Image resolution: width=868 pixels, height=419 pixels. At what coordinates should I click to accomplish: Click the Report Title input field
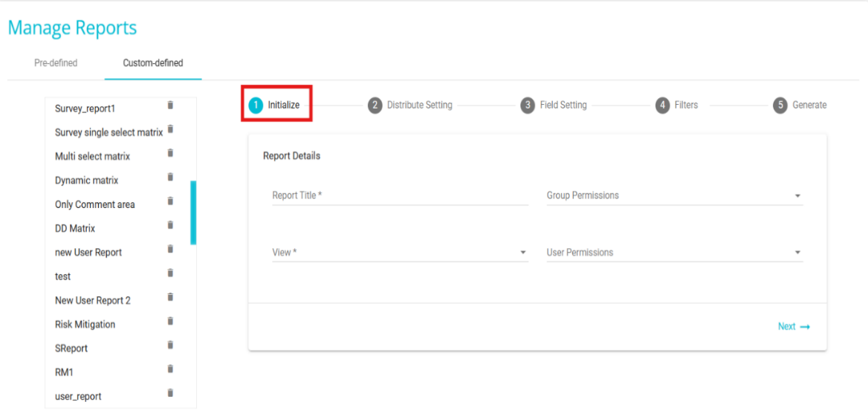point(399,196)
